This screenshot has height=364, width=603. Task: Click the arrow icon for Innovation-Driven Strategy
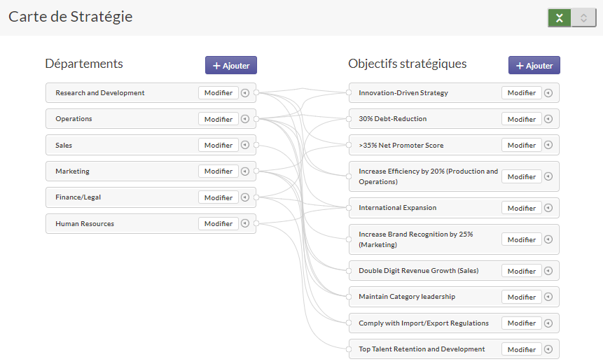click(548, 93)
